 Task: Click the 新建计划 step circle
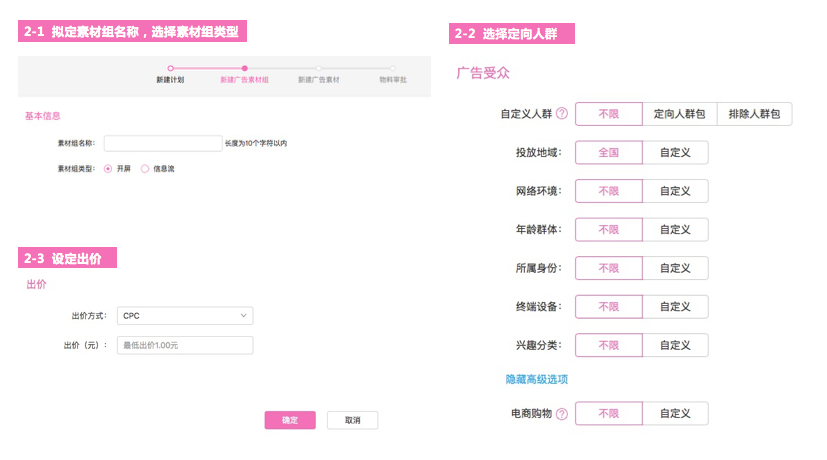[x=170, y=68]
